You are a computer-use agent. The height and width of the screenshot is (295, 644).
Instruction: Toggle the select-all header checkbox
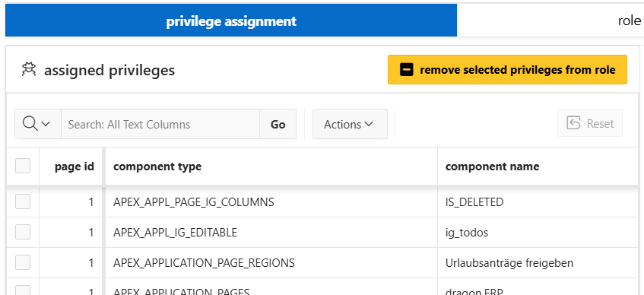(23, 166)
